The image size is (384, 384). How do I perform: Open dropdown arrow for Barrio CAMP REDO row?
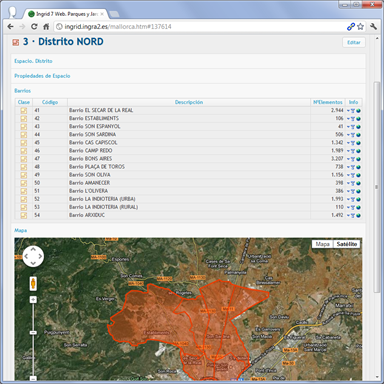(348, 151)
